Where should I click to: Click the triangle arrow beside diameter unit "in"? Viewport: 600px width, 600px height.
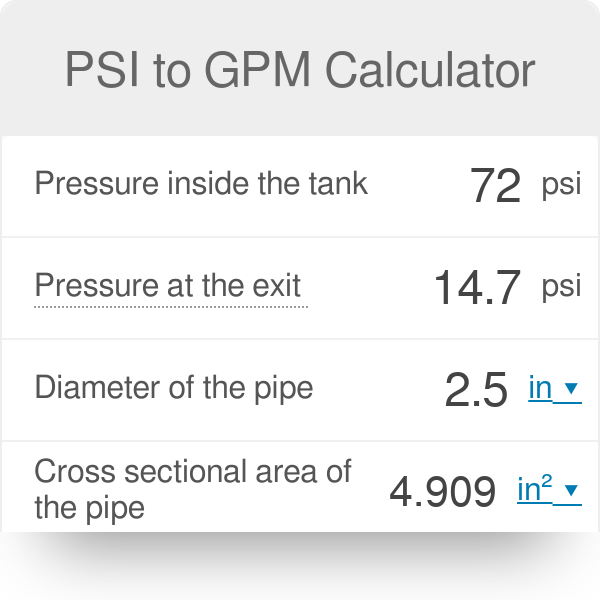[572, 389]
